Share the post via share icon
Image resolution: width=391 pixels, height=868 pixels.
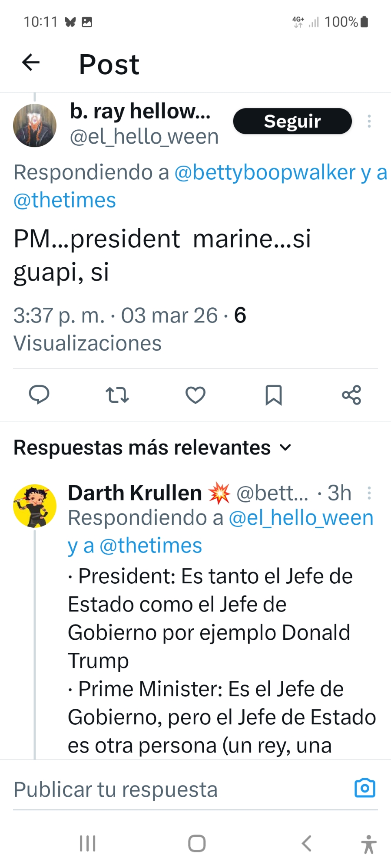tap(351, 395)
